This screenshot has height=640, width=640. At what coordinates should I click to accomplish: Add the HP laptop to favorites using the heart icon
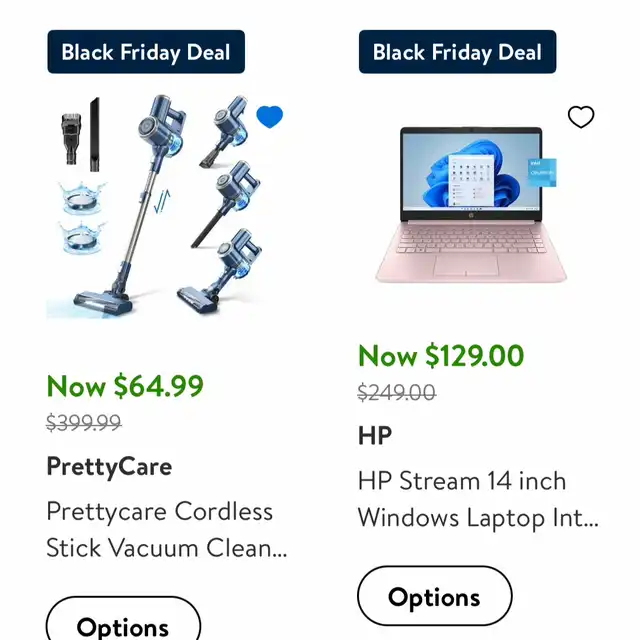click(x=581, y=117)
